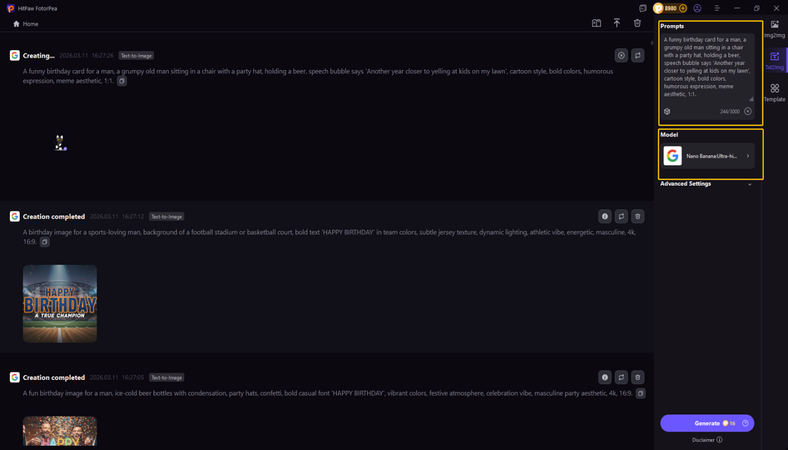
Task: Select the Template sidebar icon
Action: (774, 92)
